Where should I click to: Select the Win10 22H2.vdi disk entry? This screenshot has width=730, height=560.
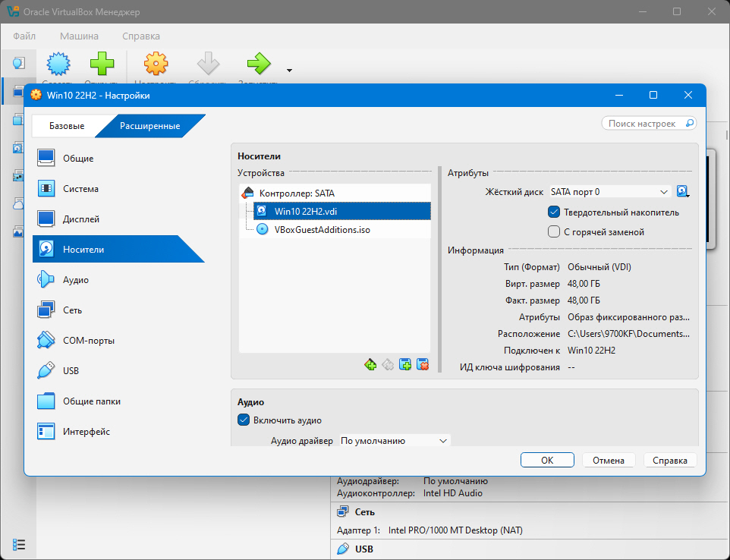pos(342,212)
